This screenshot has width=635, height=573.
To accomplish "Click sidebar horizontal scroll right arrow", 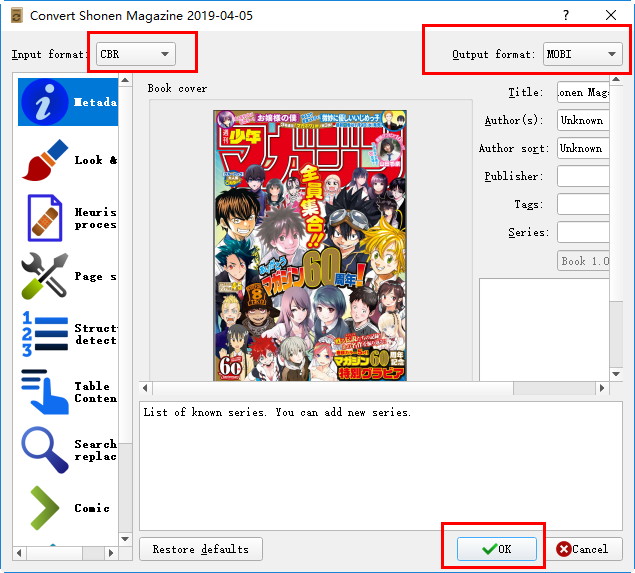I will point(111,552).
